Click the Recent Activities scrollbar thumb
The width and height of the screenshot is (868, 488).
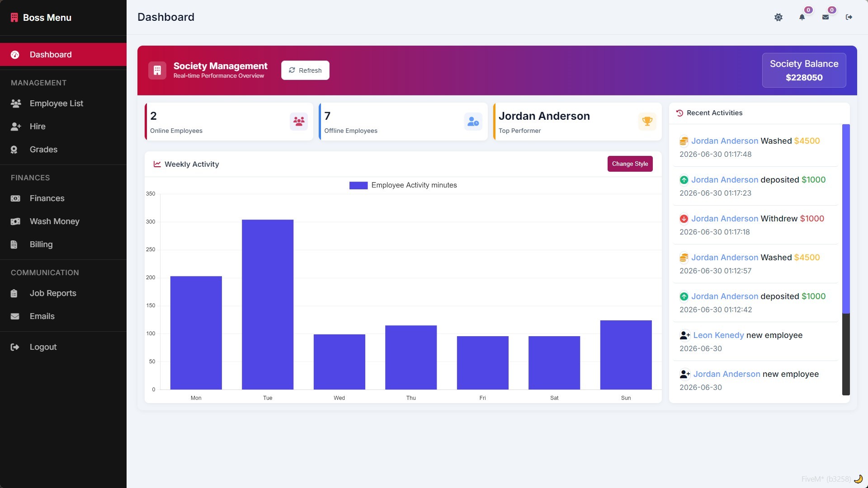(x=846, y=219)
